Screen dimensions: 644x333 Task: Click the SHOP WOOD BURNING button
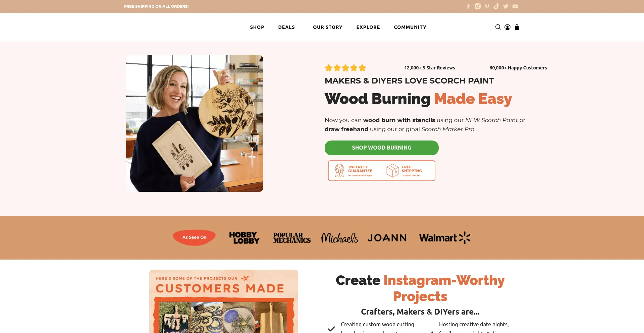click(x=382, y=148)
